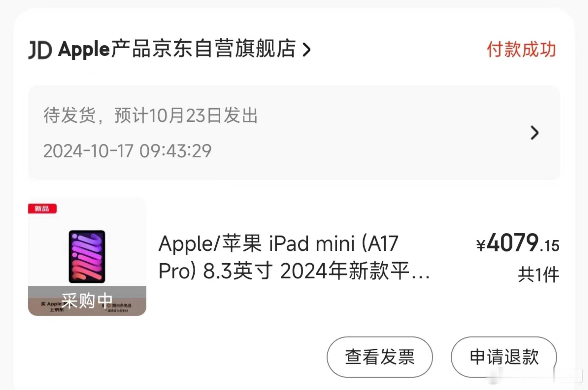Screen dimensions: 588x390
Task: Click the ¥4079.15 price
Action: pyautogui.click(x=518, y=243)
